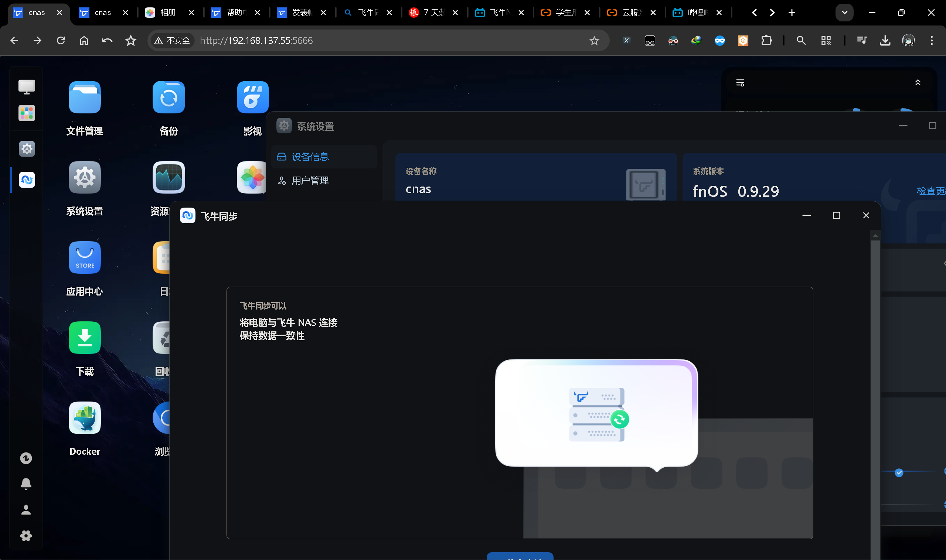Click the 飞牛同步 window scrollbar
The width and height of the screenshot is (946, 560).
click(875, 378)
